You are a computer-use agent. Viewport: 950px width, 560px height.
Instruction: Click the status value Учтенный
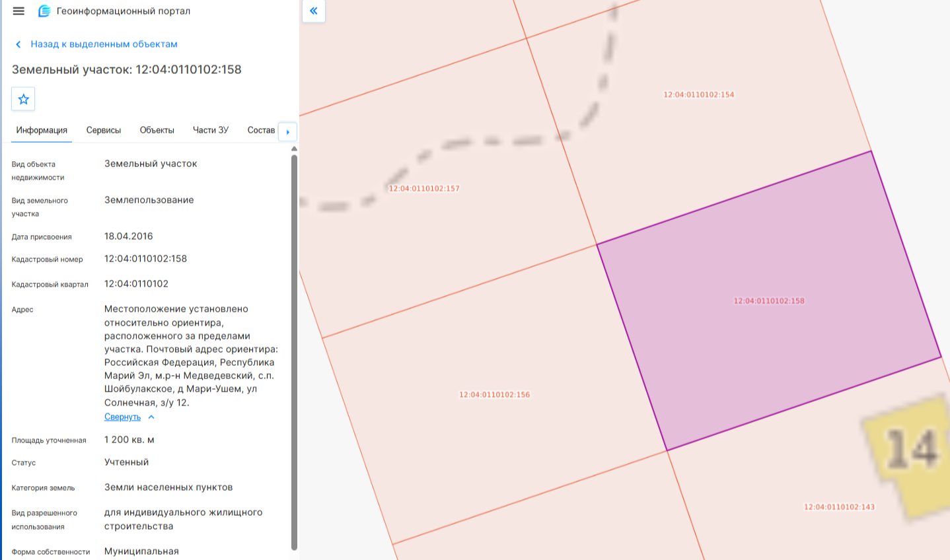pyautogui.click(x=127, y=462)
